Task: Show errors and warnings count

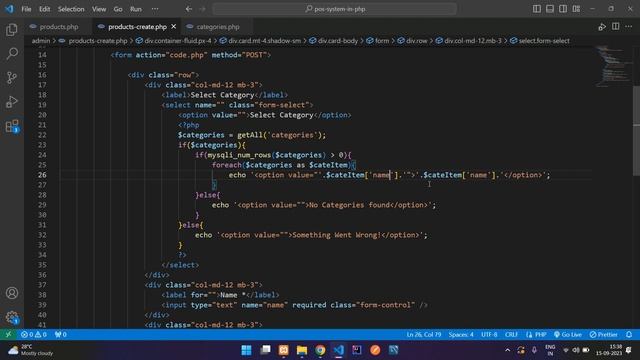Action: point(33,334)
